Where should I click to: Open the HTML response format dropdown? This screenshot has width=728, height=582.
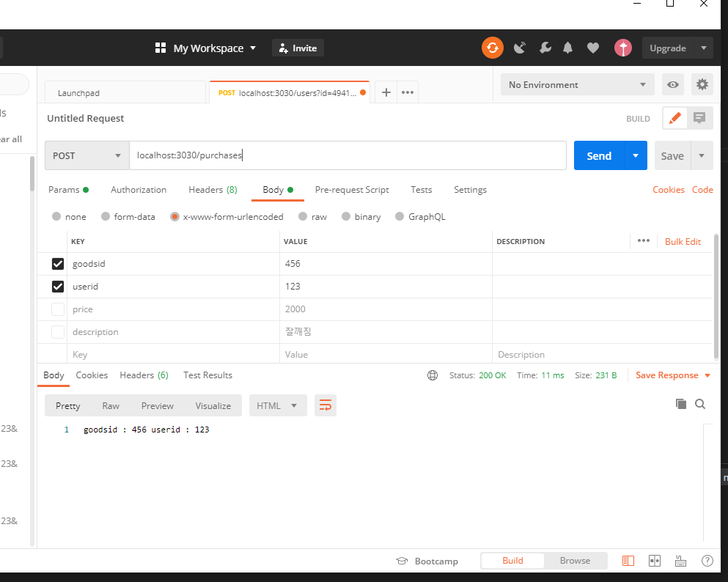pos(278,405)
